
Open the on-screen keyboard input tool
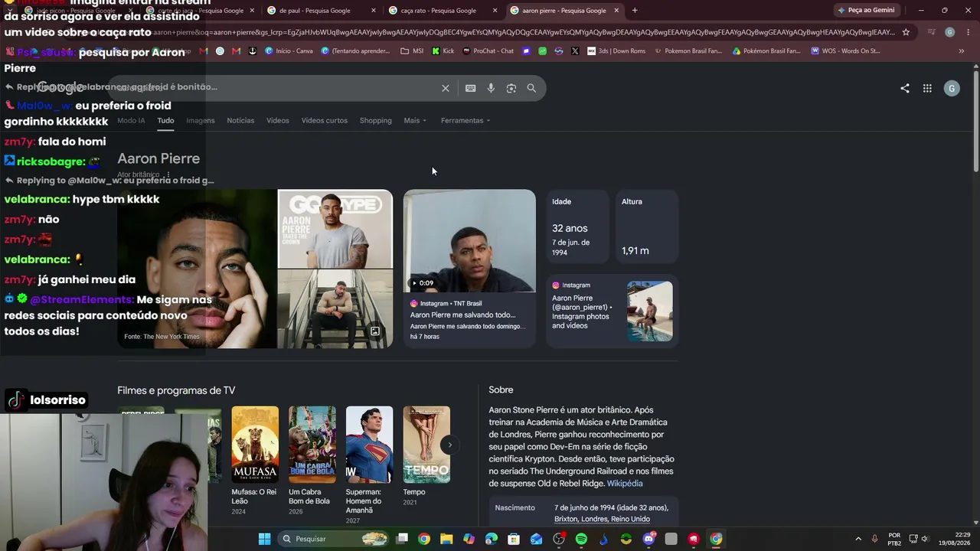471,88
